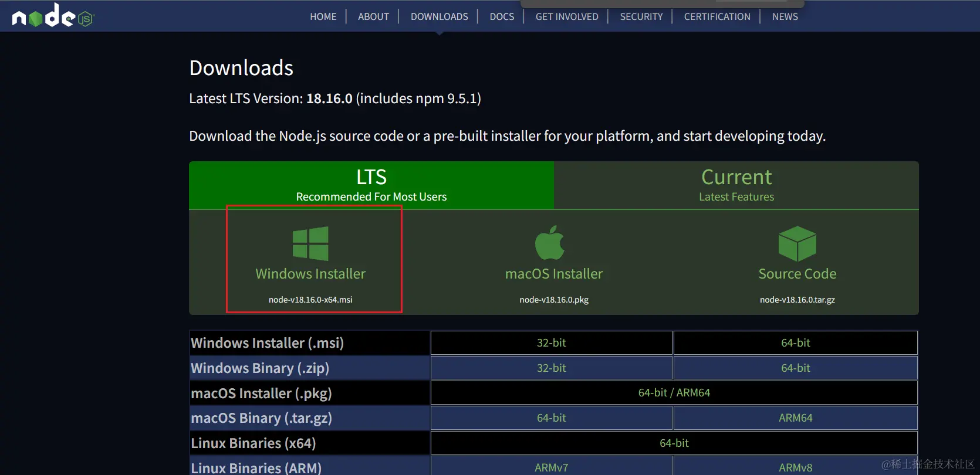Open the NEWS menu item
Viewport: 980px width, 475px height.
point(785,16)
